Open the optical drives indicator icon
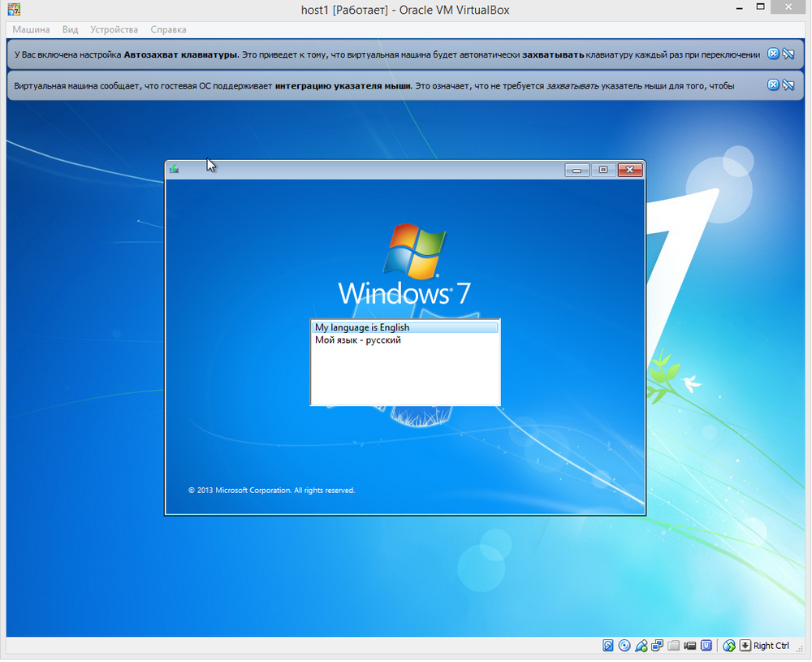Image resolution: width=812 pixels, height=662 pixels. pos(624,645)
